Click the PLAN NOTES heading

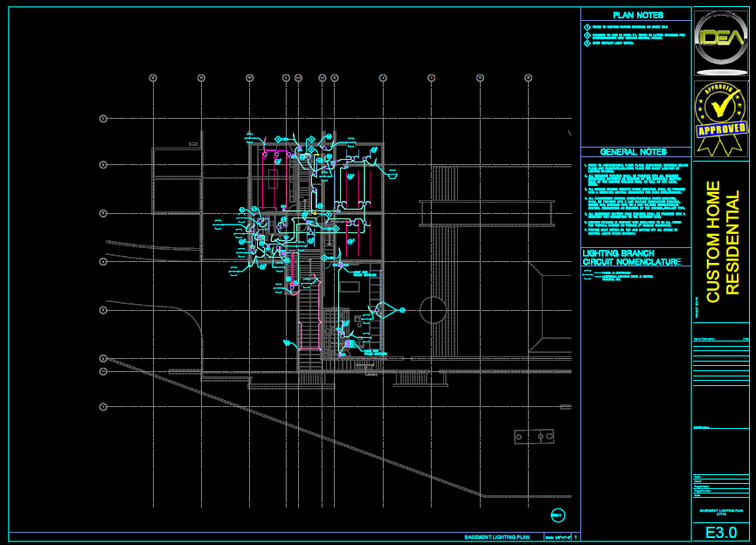[x=637, y=15]
